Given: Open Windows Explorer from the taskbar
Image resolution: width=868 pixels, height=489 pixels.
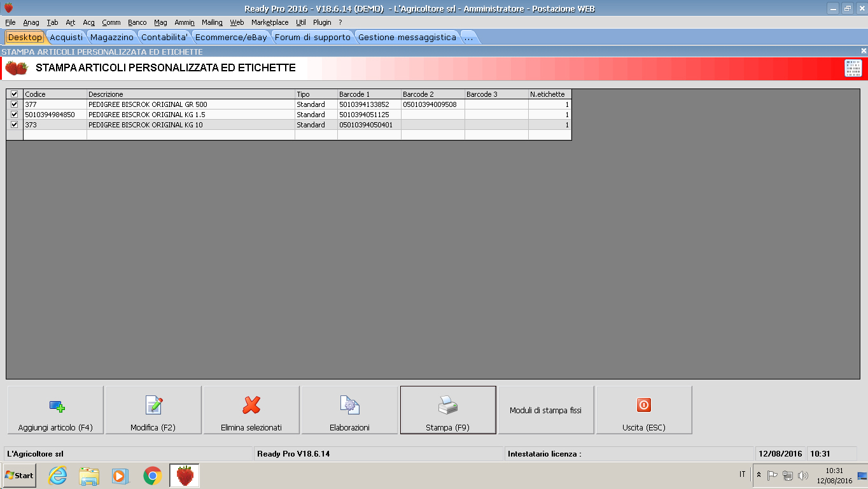Looking at the screenshot, I should click(x=89, y=475).
